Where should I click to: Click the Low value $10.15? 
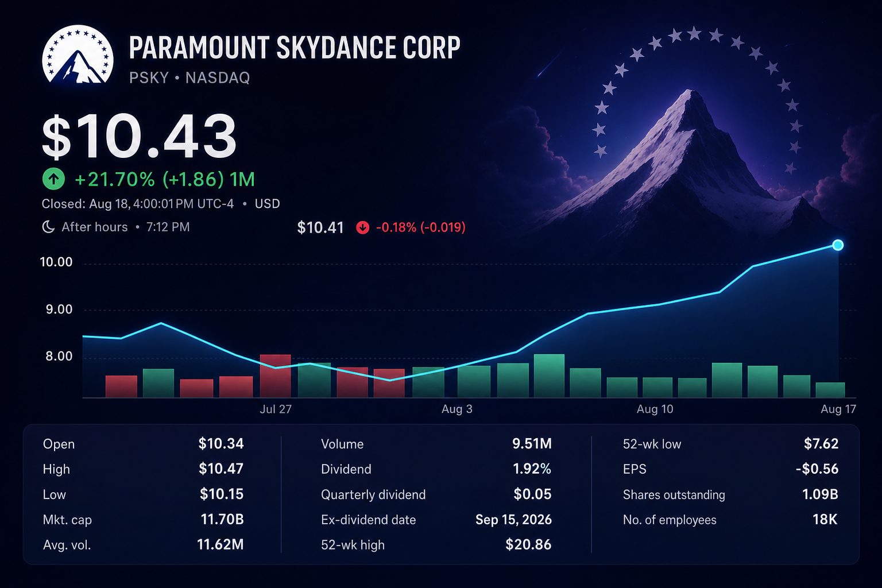tap(222, 494)
